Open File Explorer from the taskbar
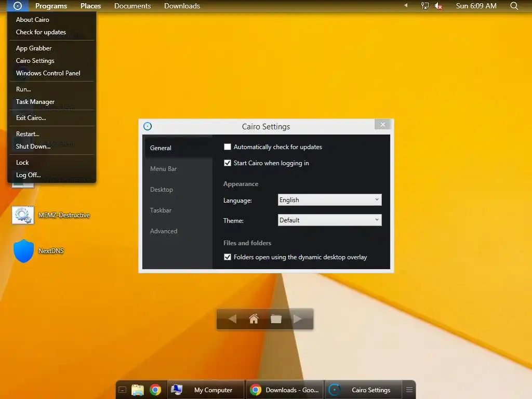Image resolution: width=532 pixels, height=399 pixels. coord(137,390)
